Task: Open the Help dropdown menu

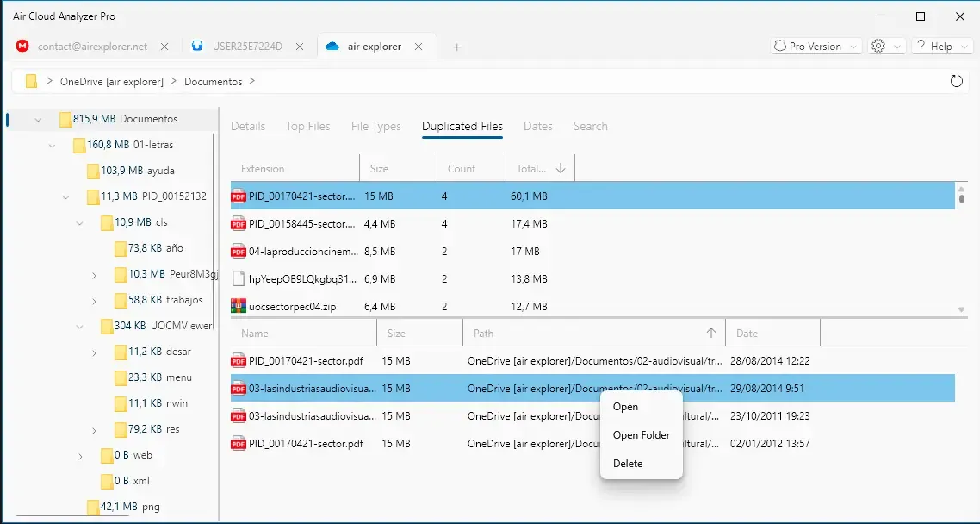Action: (942, 47)
